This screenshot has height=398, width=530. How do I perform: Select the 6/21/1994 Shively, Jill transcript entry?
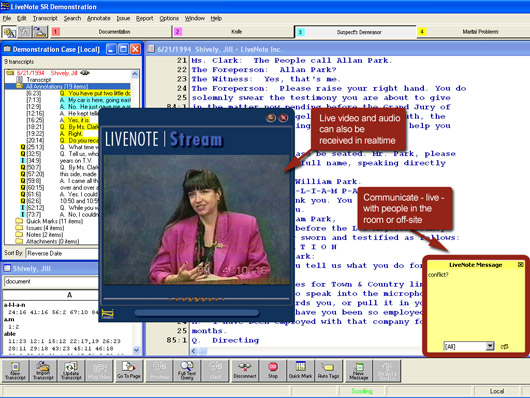click(47, 73)
